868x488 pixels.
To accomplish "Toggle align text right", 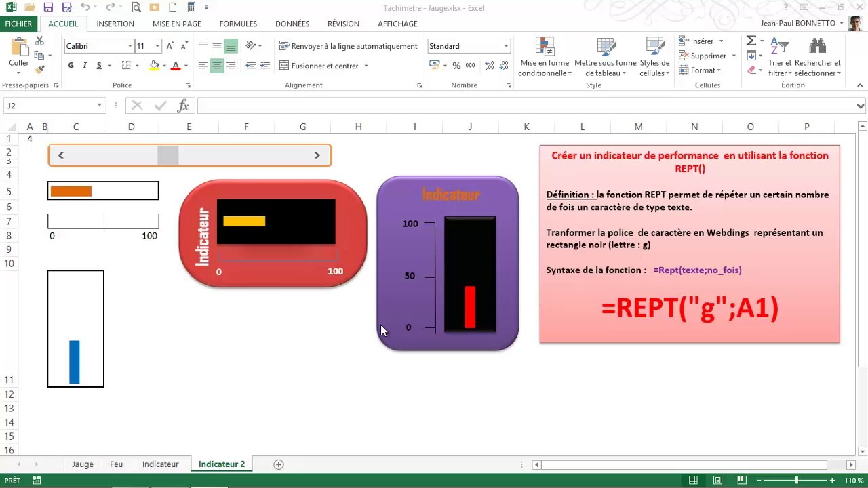I will [x=231, y=66].
